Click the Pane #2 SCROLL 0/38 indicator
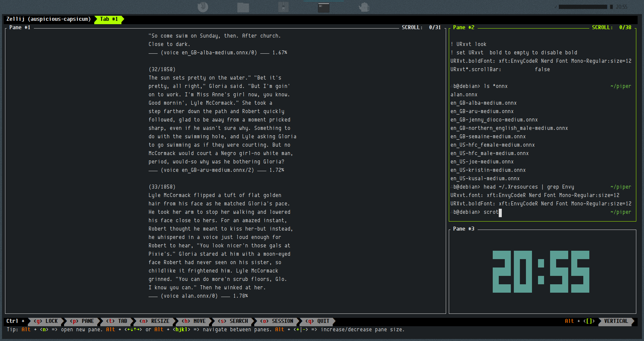Viewport: 644px width, 341px height. click(x=611, y=28)
